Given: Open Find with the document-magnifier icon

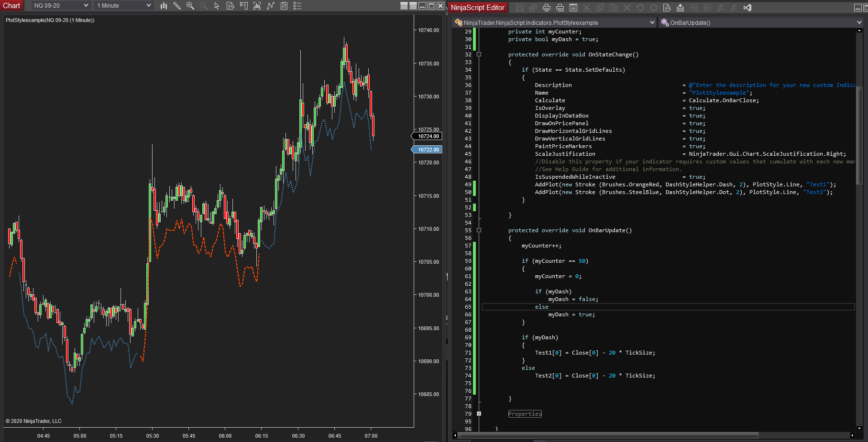Looking at the screenshot, I should coord(667,8).
